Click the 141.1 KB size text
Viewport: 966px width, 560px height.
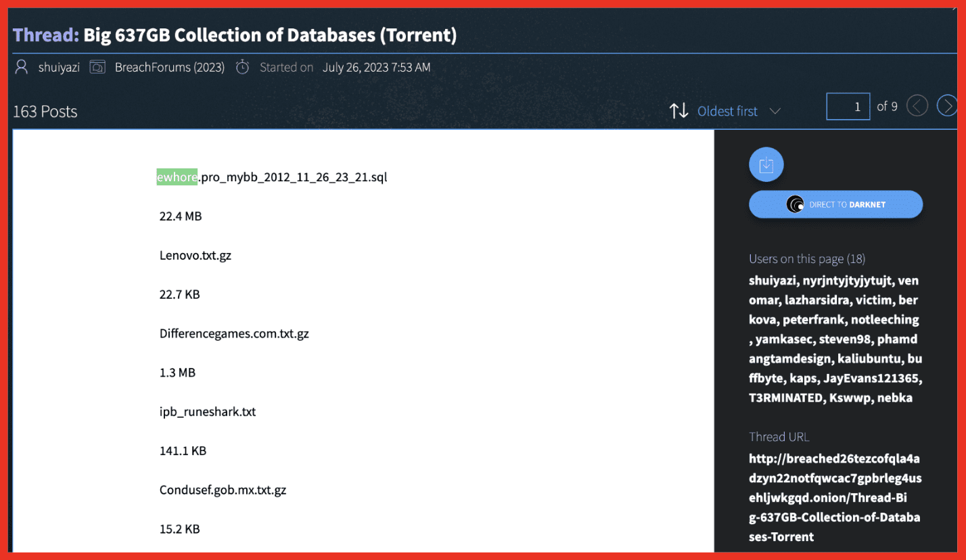183,451
